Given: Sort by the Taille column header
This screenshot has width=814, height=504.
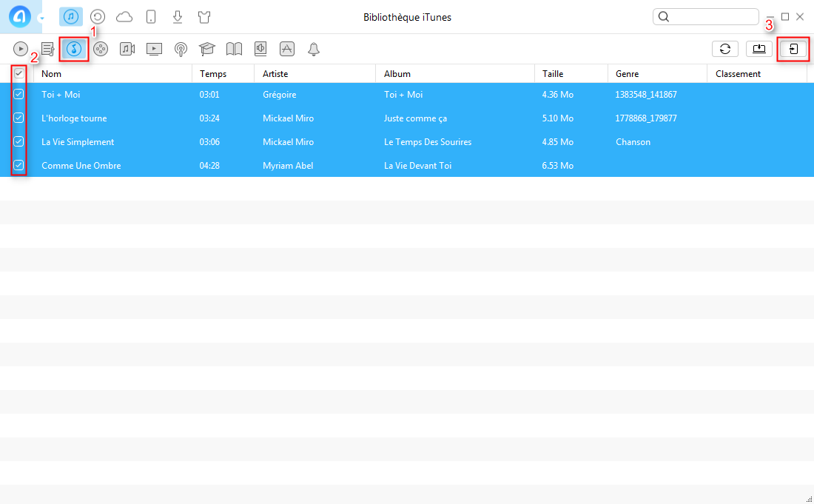Looking at the screenshot, I should pyautogui.click(x=571, y=74).
